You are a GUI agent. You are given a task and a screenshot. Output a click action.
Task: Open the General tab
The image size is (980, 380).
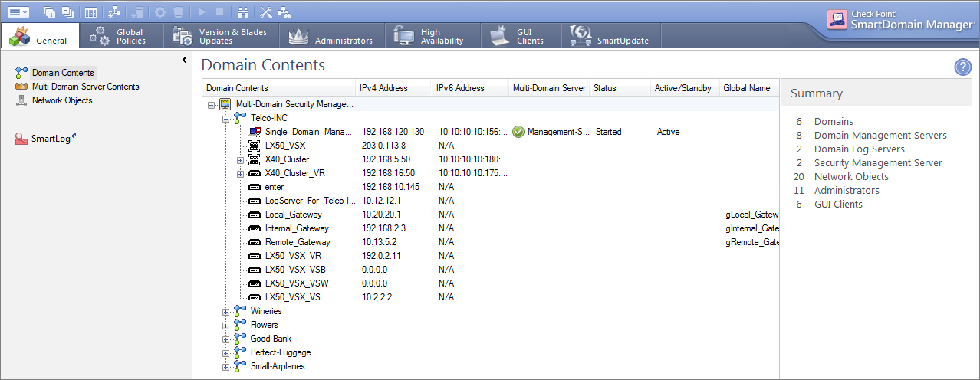[40, 36]
